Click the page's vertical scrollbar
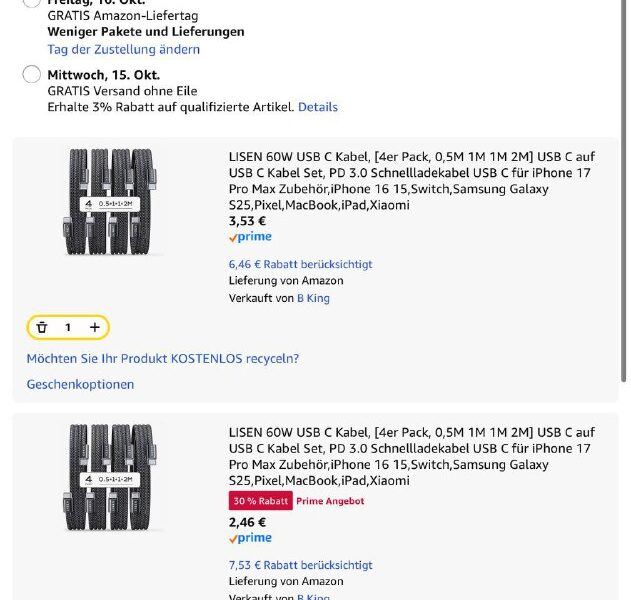631x600 pixels. tap(626, 200)
